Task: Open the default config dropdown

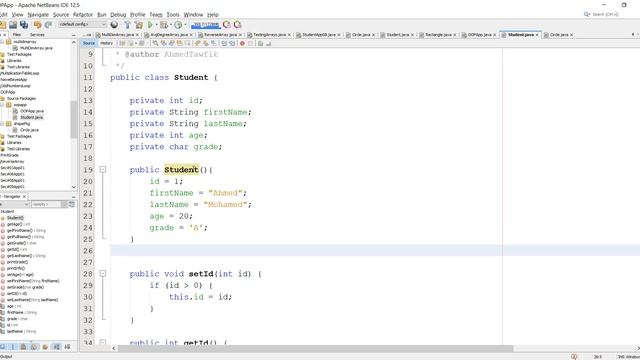Action: [82, 24]
